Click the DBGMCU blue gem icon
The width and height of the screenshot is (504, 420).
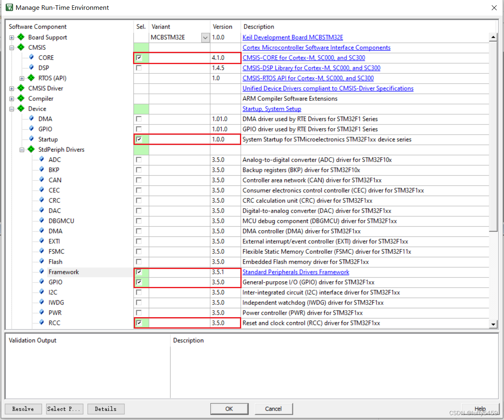coord(42,220)
